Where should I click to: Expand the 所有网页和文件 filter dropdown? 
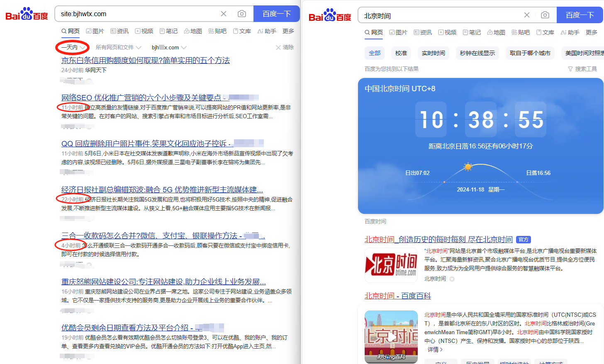[x=119, y=47]
